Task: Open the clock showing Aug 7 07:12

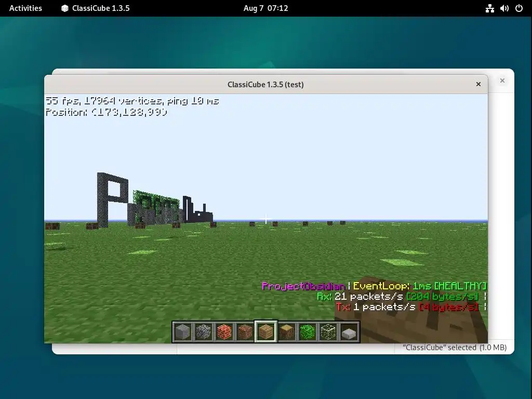Action: tap(265, 8)
